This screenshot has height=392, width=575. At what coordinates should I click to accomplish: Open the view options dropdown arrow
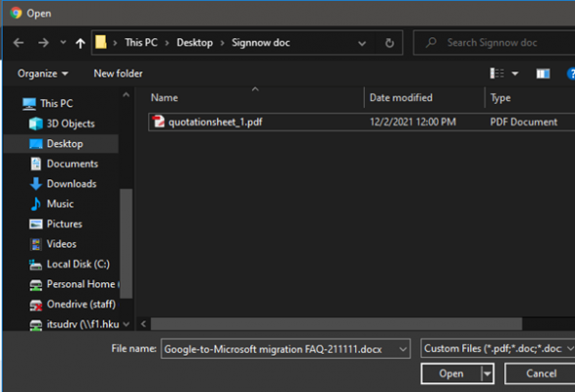point(515,73)
